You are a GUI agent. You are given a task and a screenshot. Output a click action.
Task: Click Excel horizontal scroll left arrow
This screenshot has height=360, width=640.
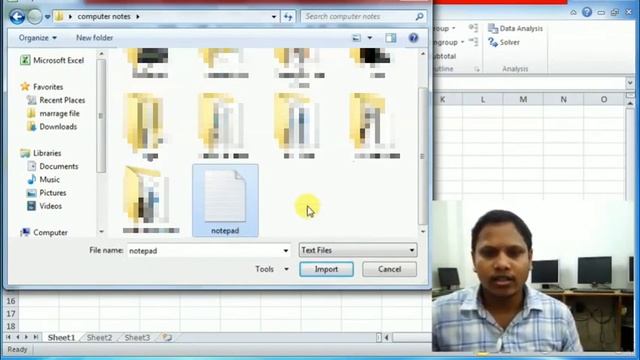pos(387,338)
